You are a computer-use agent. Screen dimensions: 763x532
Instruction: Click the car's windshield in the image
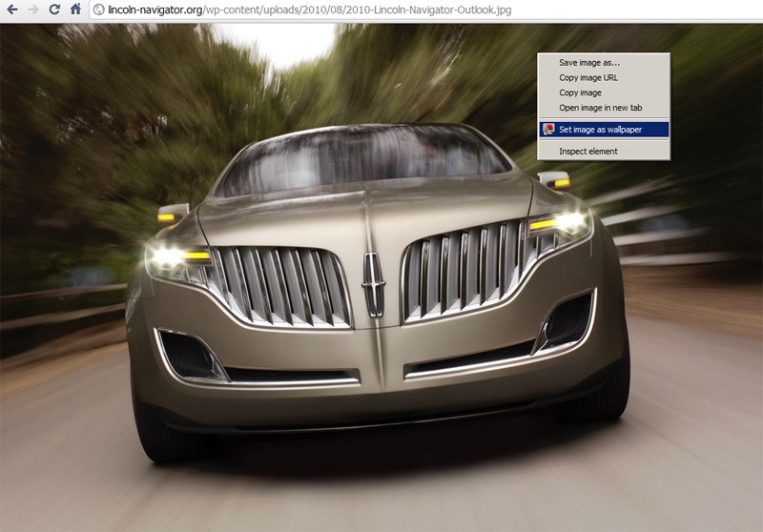[362, 160]
